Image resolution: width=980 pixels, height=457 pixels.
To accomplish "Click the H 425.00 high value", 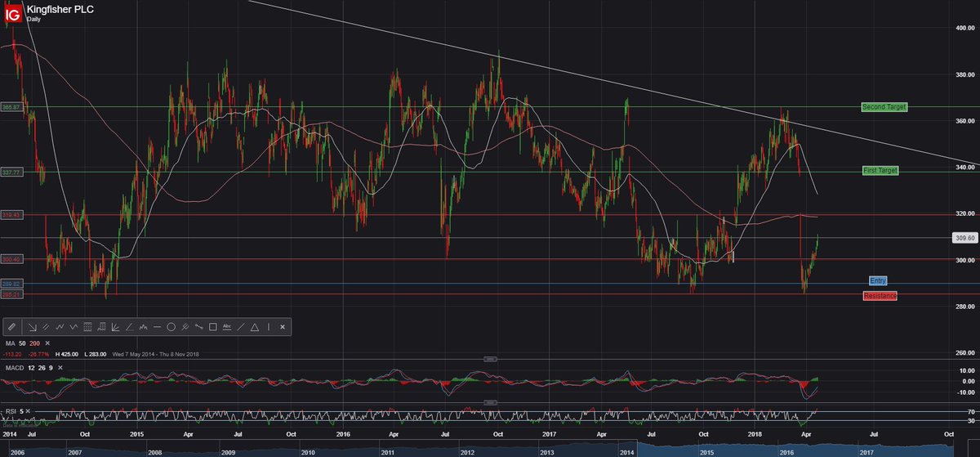I will 67,355.
